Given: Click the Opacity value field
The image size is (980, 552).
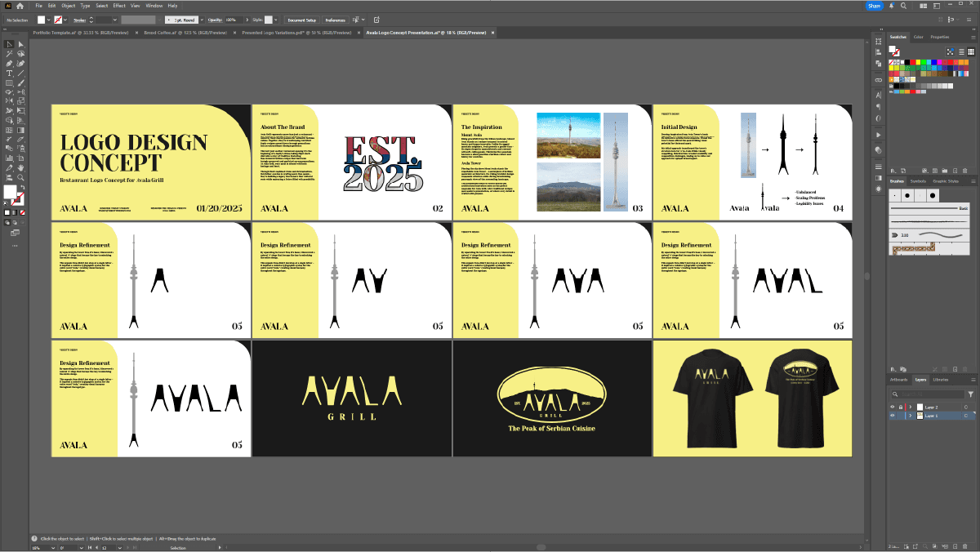Looking at the screenshot, I should coord(234,20).
